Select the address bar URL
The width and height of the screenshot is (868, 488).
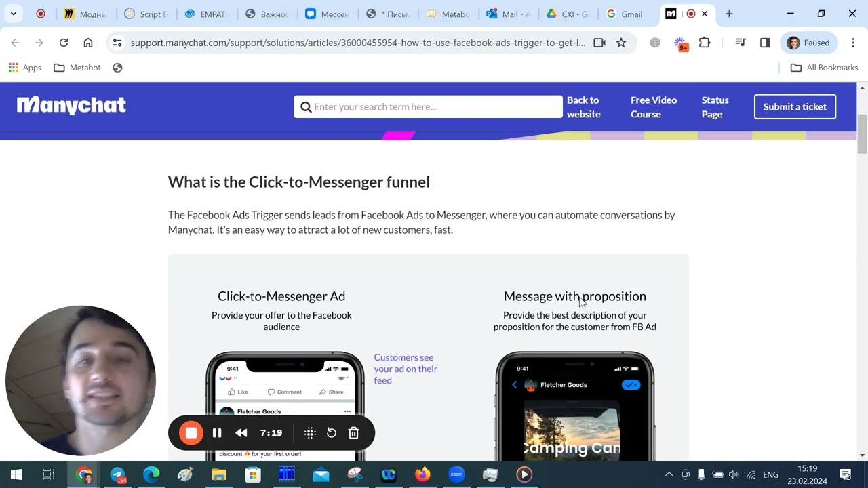click(x=358, y=43)
